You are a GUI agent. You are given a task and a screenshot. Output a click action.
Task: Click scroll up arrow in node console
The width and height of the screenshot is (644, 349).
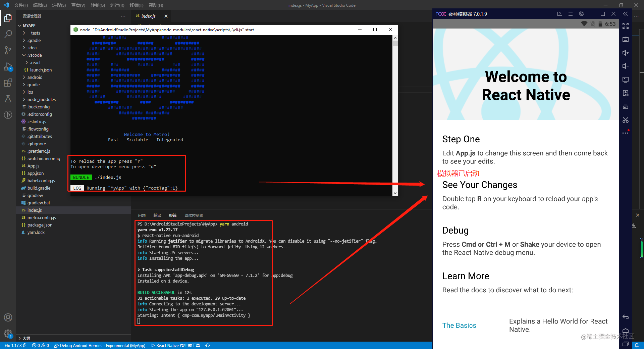(x=395, y=38)
